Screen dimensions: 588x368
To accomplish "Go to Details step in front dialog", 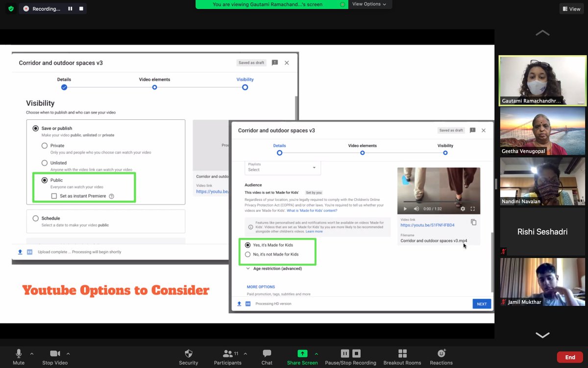I will pyautogui.click(x=279, y=153).
